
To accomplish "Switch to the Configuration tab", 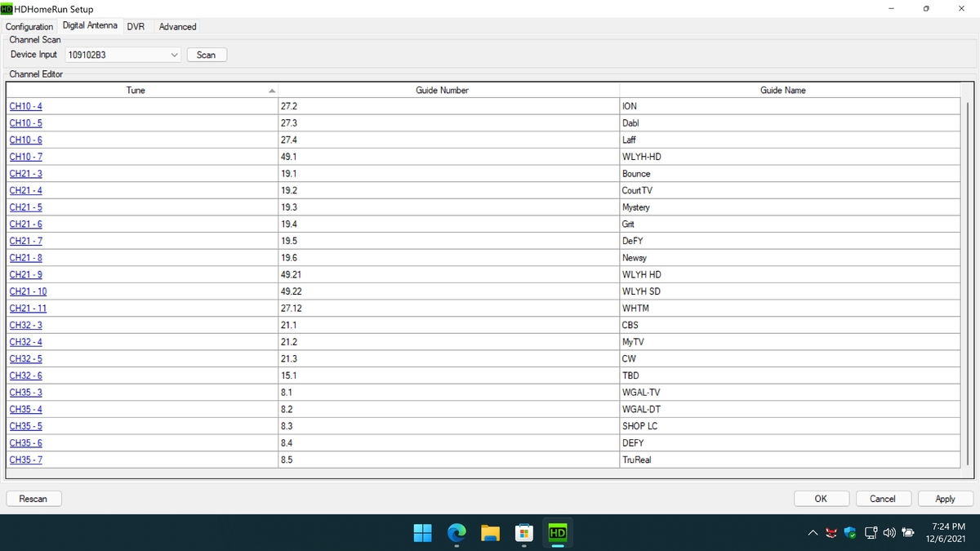I will click(x=29, y=27).
